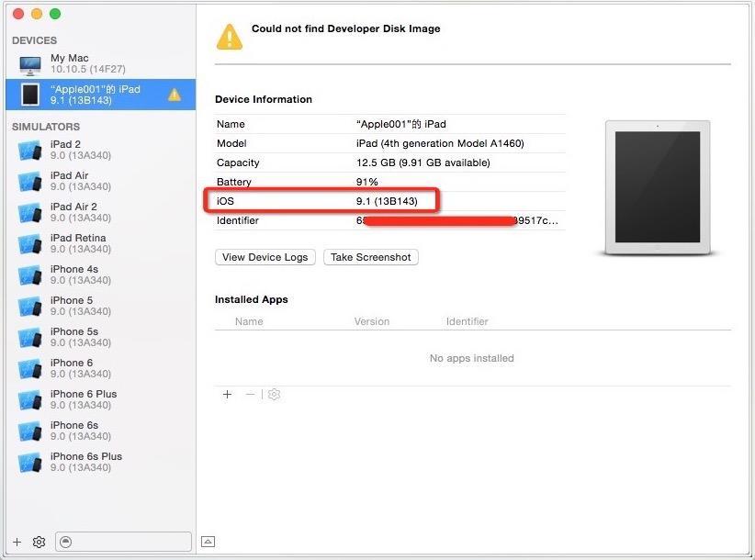Add a device with sidebar plus button
755x560 pixels.
17,543
